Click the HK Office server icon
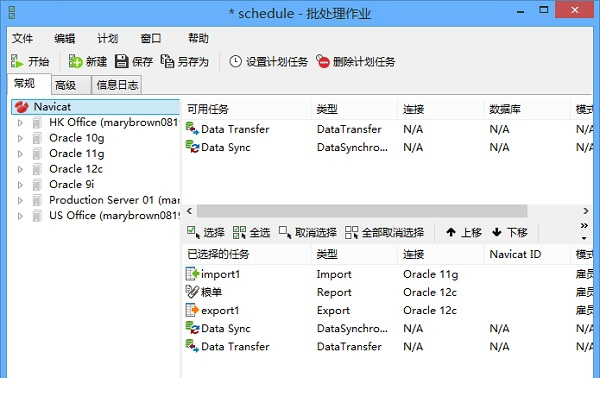 (37, 123)
